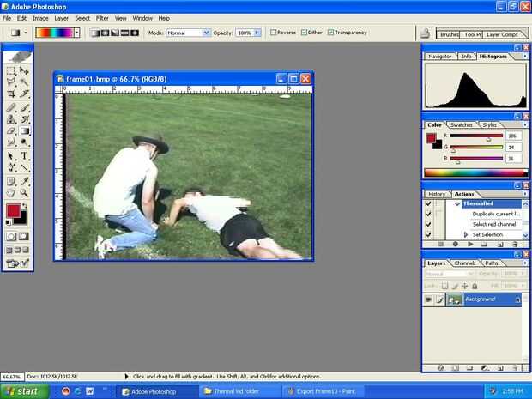Open the Actions panel flyout menu
The image size is (532, 399).
[525, 194]
